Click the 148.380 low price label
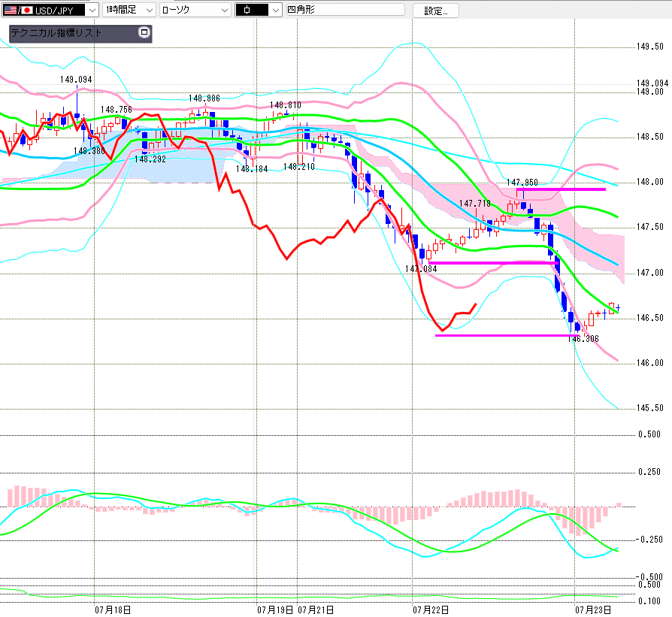Viewport: 672px width, 617px height. (x=89, y=151)
